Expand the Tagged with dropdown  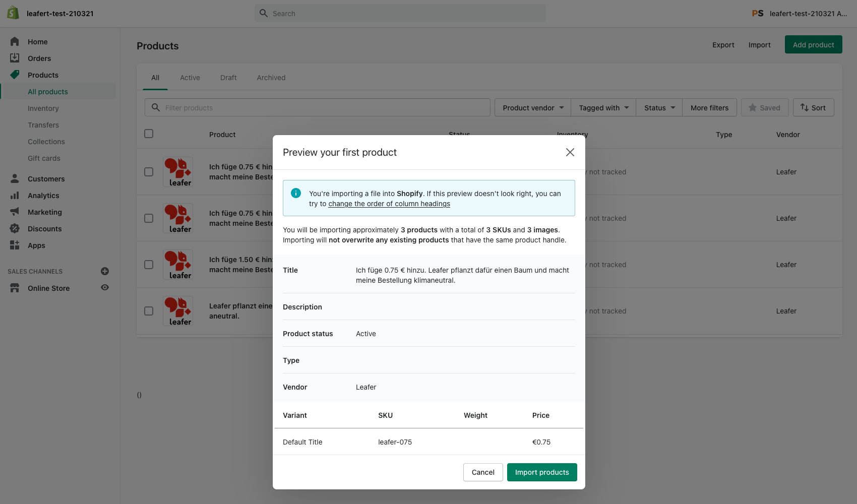pyautogui.click(x=603, y=107)
